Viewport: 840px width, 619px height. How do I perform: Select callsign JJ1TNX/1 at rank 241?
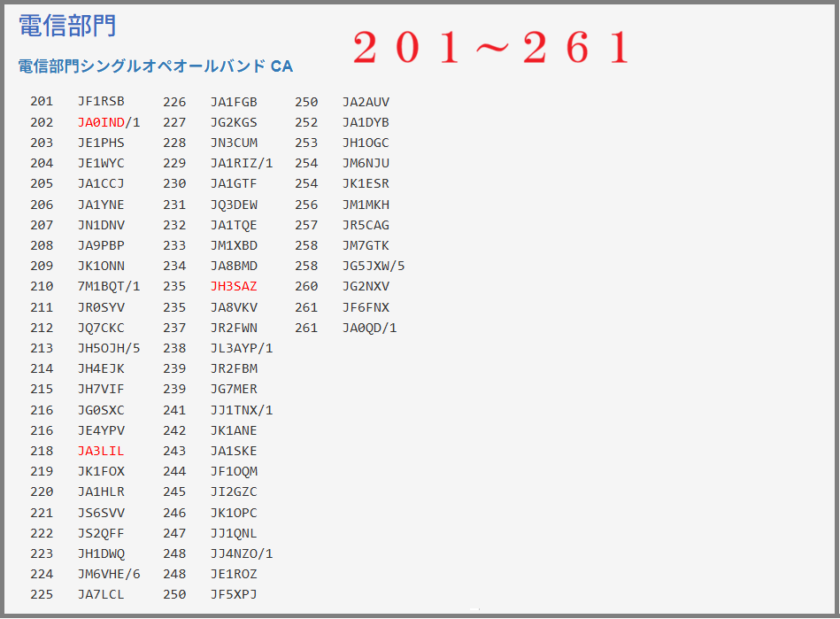(x=242, y=410)
